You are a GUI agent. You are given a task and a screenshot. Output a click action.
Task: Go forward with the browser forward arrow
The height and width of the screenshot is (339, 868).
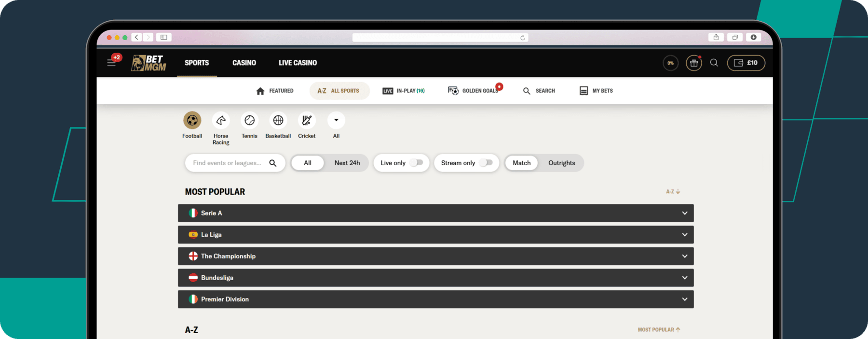148,37
